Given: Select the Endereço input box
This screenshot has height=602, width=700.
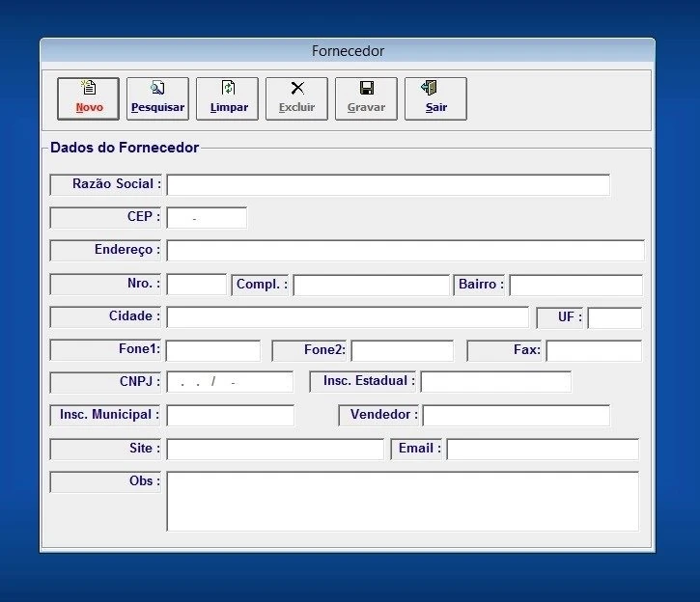Looking at the screenshot, I should click(x=405, y=251).
